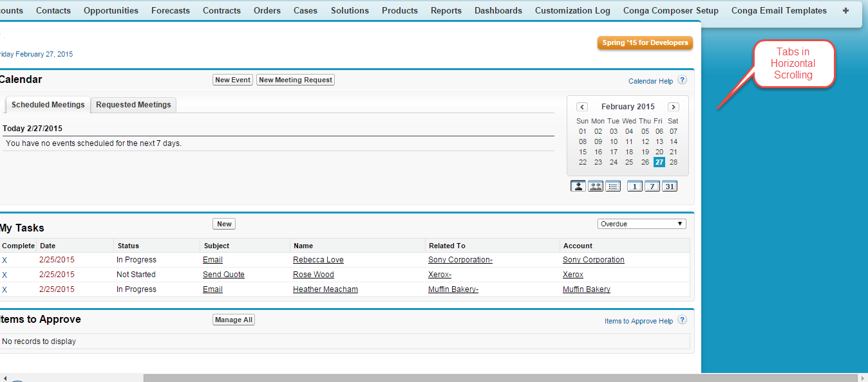The image size is (868, 382).
Task: Open the multi-user calendar view icon
Action: coord(596,186)
